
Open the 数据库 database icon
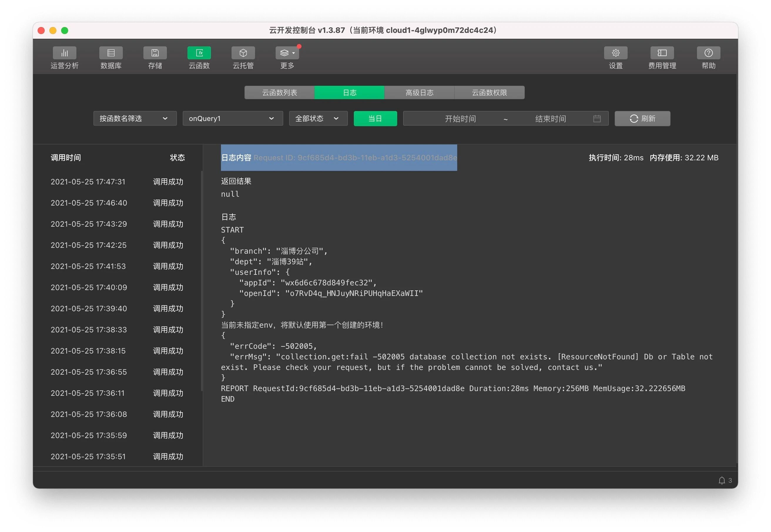click(111, 53)
